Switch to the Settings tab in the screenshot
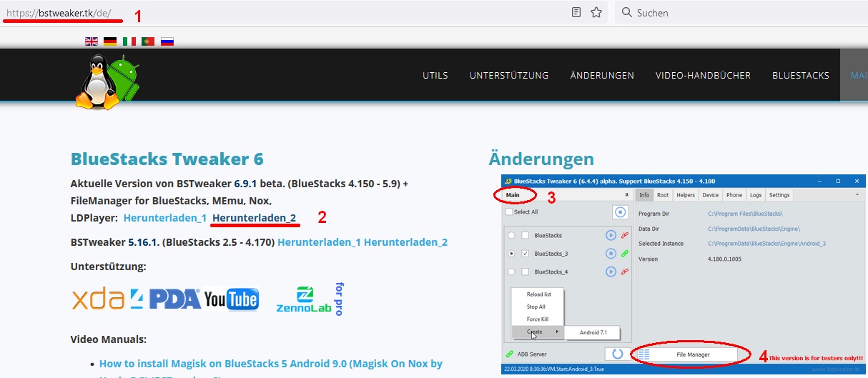This screenshot has height=378, width=868. [x=779, y=194]
